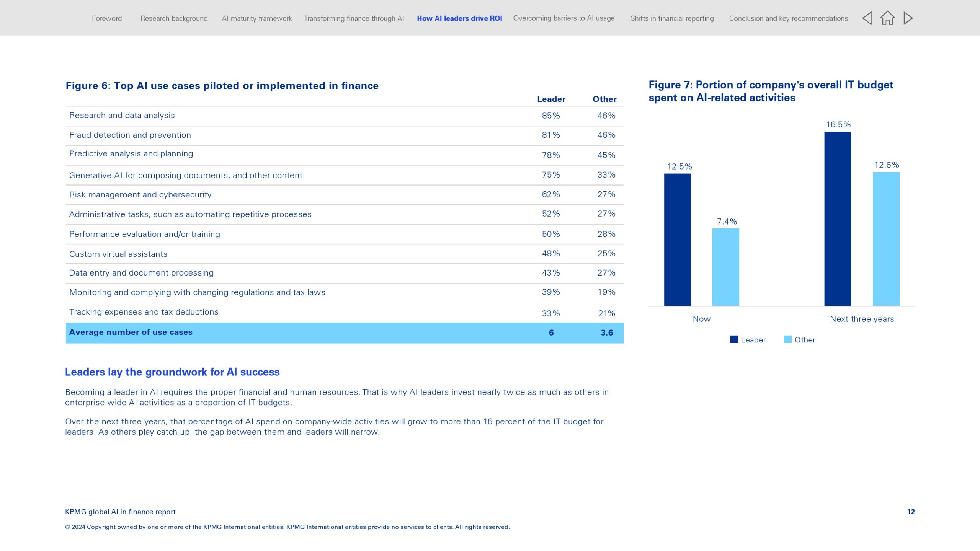Open the Foreword section tab
980x551 pixels.
point(107,18)
